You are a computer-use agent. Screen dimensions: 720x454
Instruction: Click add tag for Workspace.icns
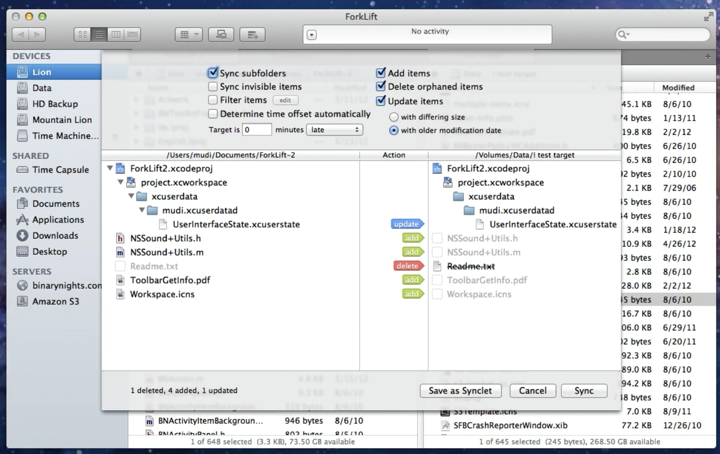pos(412,294)
